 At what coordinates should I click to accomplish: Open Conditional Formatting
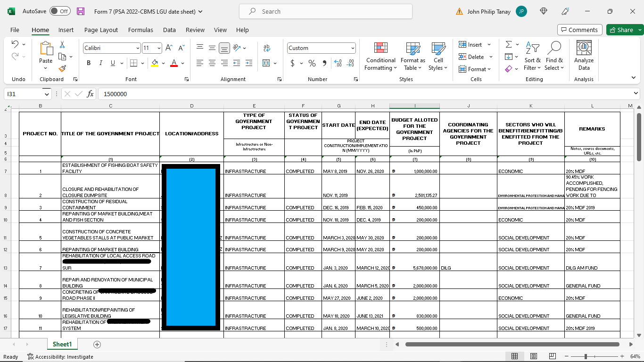click(381, 57)
